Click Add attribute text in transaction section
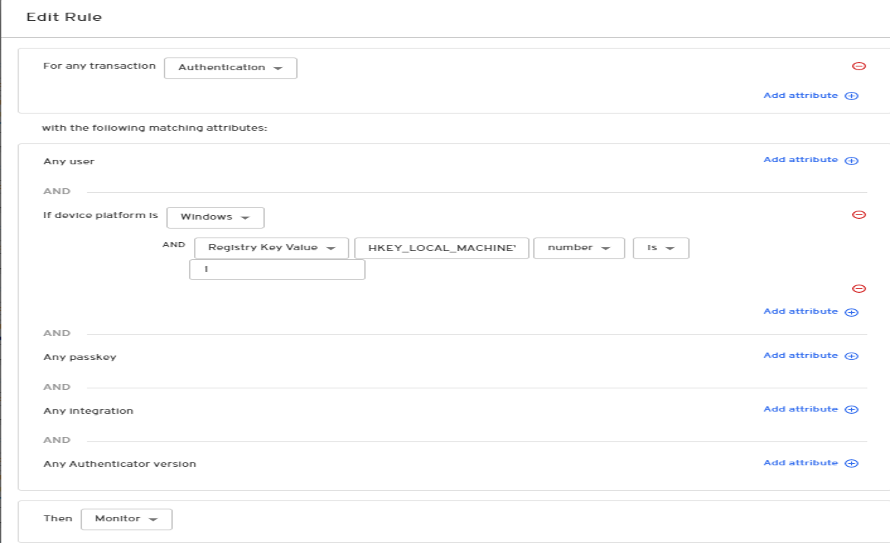This screenshot has height=544, width=890. (x=800, y=96)
